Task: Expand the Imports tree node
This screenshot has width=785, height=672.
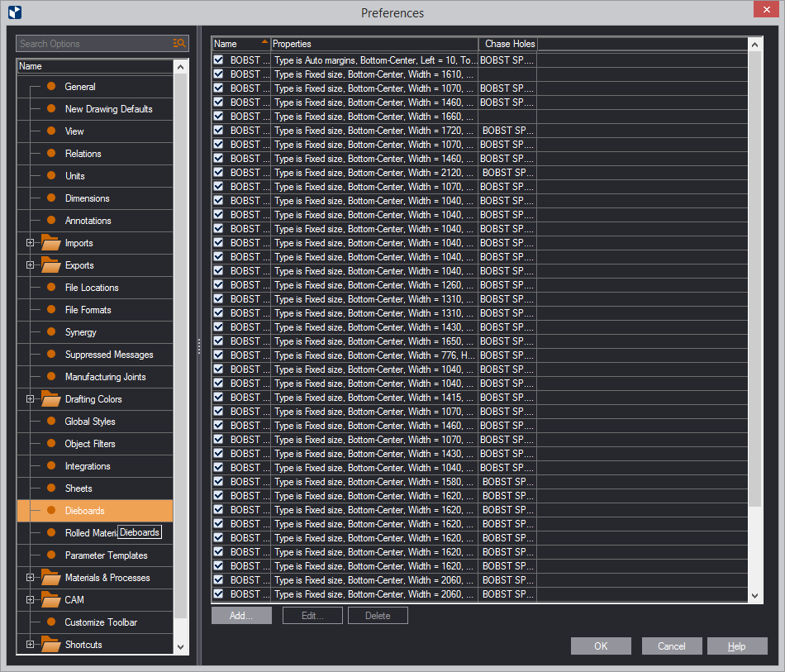Action: click(30, 243)
